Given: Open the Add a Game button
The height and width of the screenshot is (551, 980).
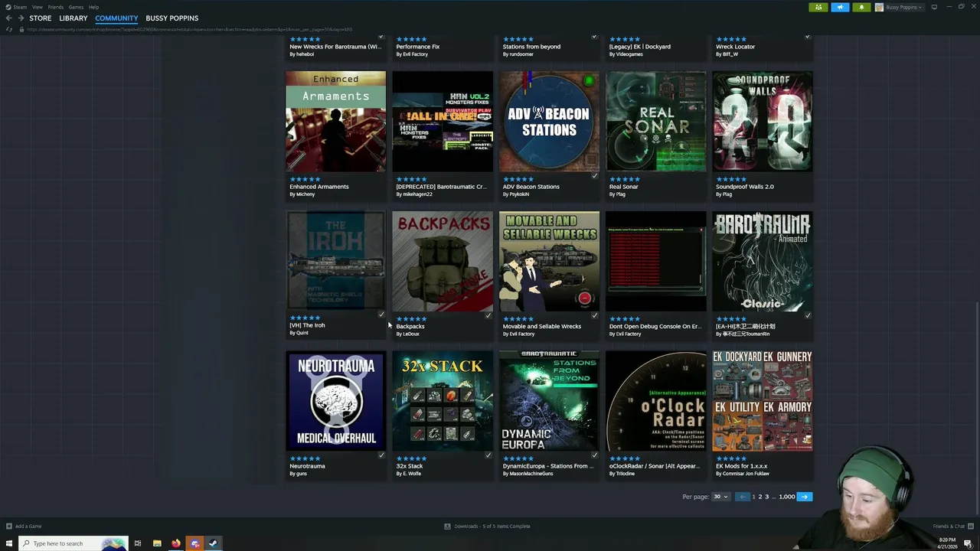Looking at the screenshot, I should click(24, 527).
